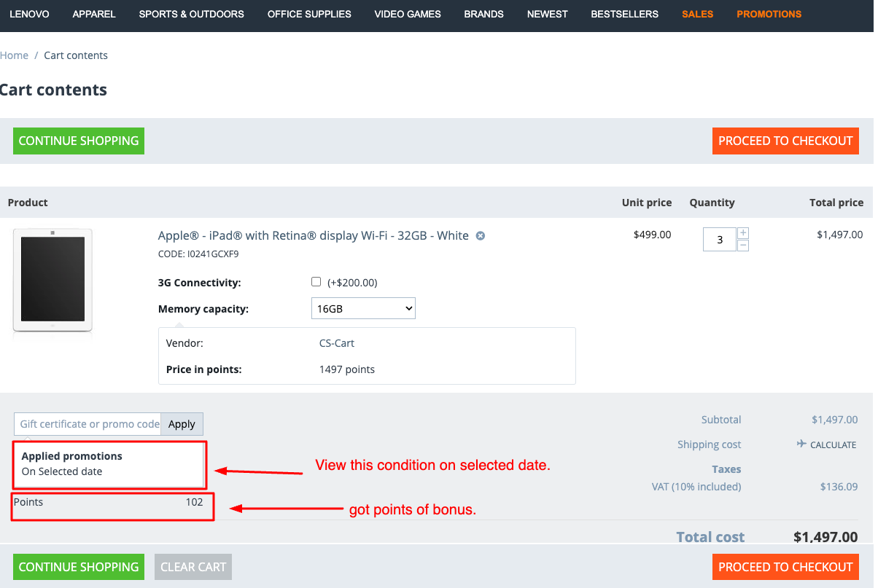Click the bottom Proceed to Checkout button
This screenshot has height=588, width=886.
[785, 567]
